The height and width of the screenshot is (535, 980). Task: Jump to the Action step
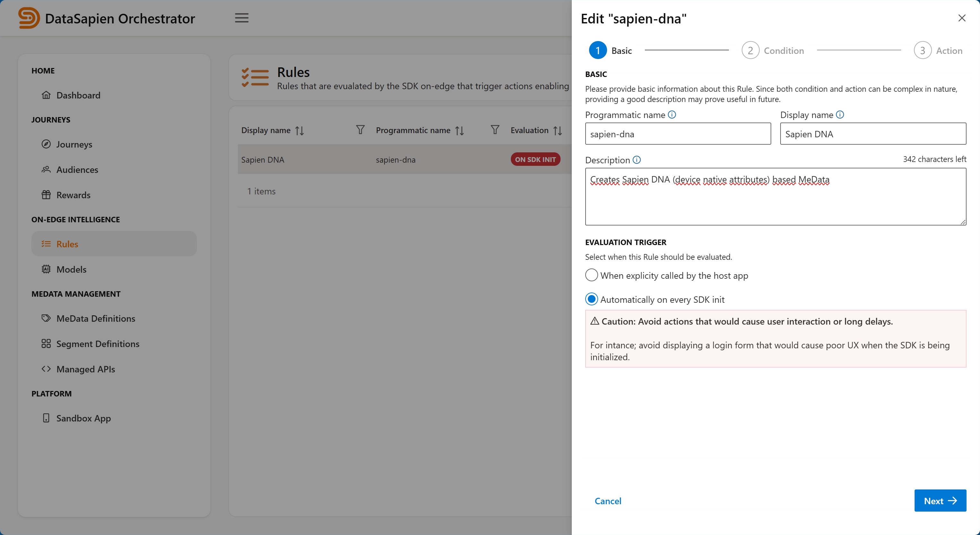tap(922, 50)
